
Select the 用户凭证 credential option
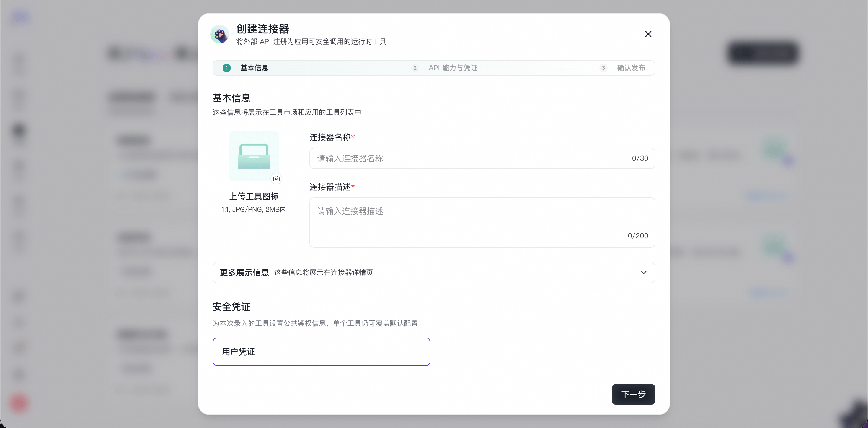321,351
